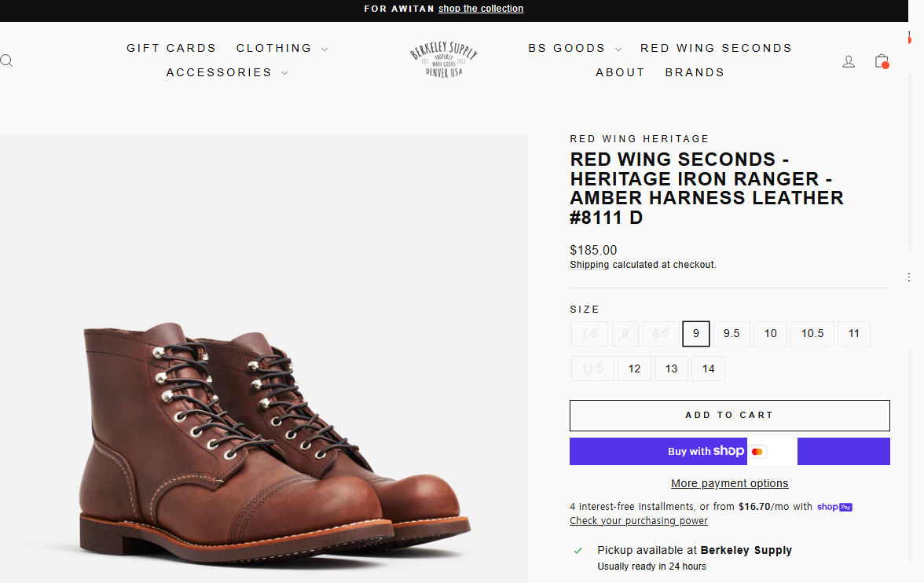Open More payment options link
The width and height of the screenshot is (924, 583).
click(729, 483)
